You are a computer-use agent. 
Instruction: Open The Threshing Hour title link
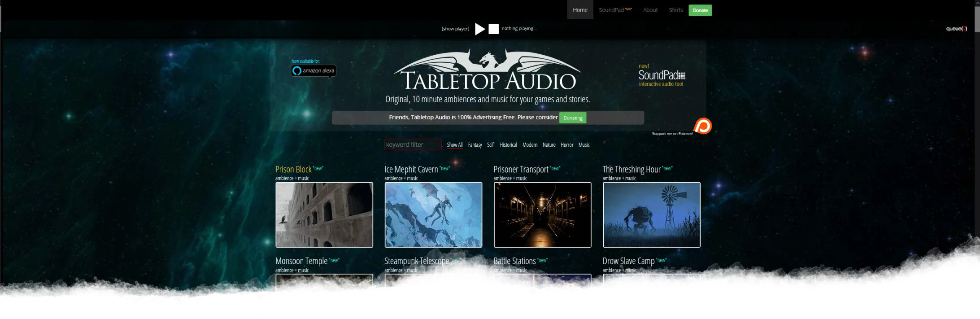click(x=631, y=170)
